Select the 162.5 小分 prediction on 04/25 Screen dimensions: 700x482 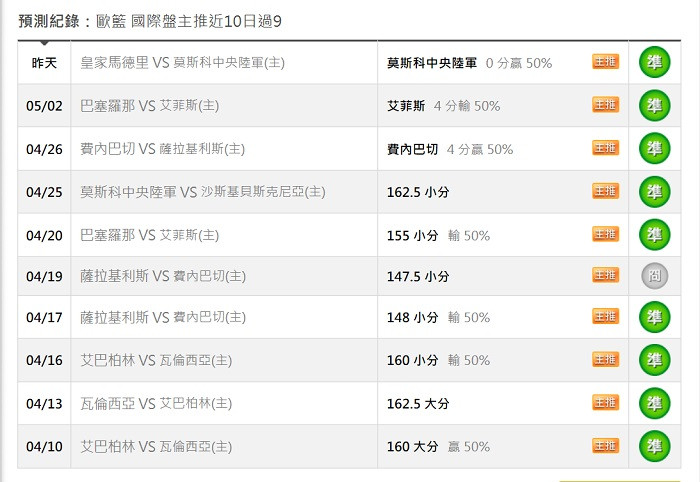click(418, 192)
